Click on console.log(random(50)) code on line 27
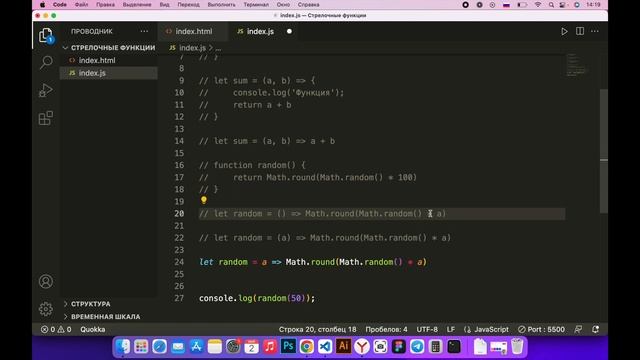 pos(257,298)
